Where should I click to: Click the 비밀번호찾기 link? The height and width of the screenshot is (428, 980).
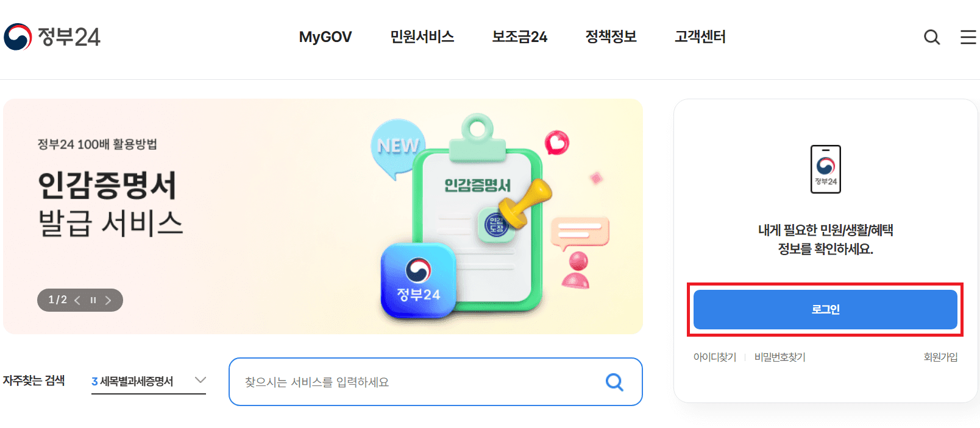click(780, 357)
